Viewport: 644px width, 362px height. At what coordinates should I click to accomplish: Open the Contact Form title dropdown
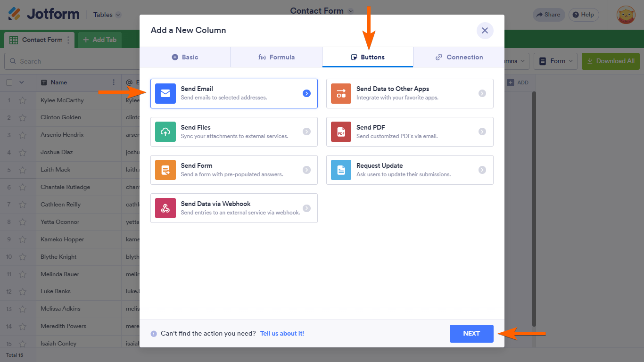pyautogui.click(x=350, y=11)
